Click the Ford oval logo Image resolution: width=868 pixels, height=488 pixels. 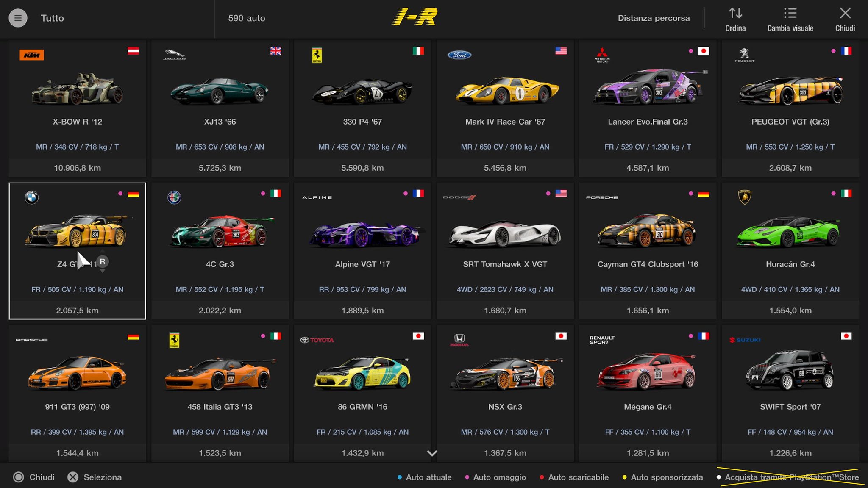(459, 55)
